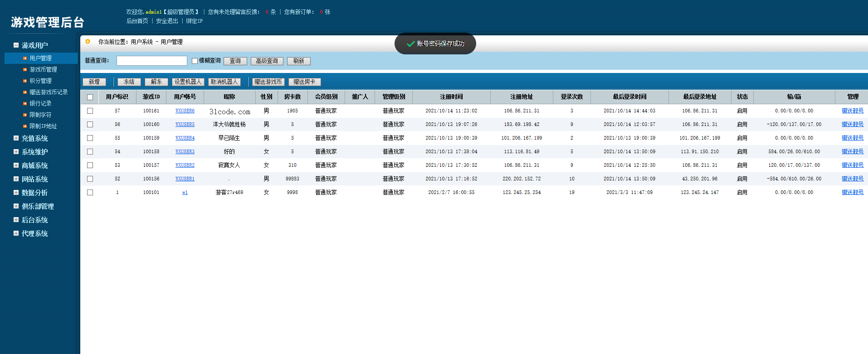Click the orange arrow icon beside 游戏币管理

25,69
